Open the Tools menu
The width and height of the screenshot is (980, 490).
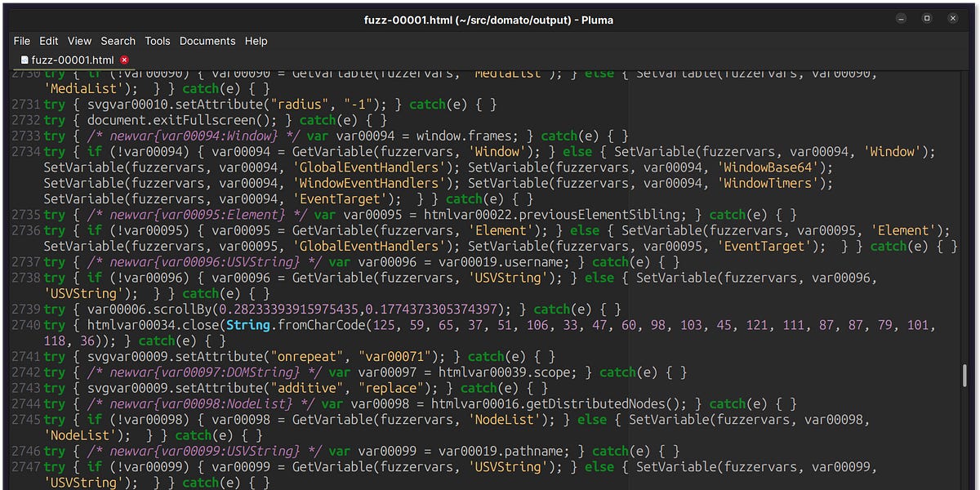(x=158, y=41)
